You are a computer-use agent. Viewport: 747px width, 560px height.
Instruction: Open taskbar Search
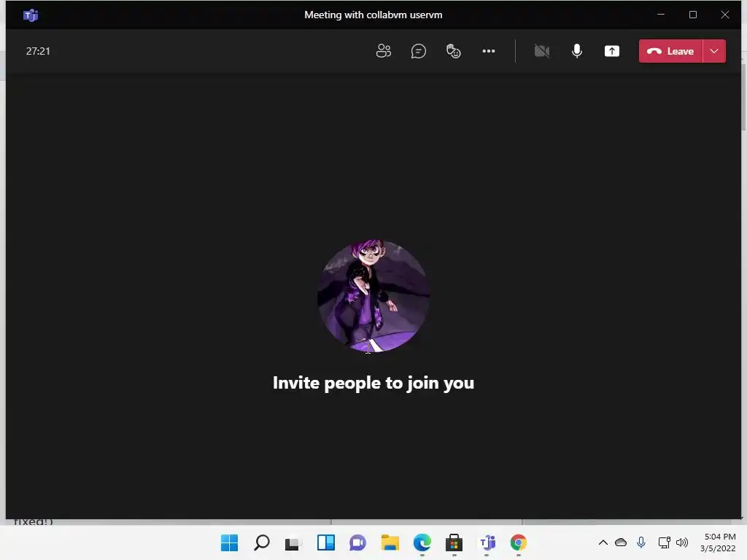click(262, 542)
